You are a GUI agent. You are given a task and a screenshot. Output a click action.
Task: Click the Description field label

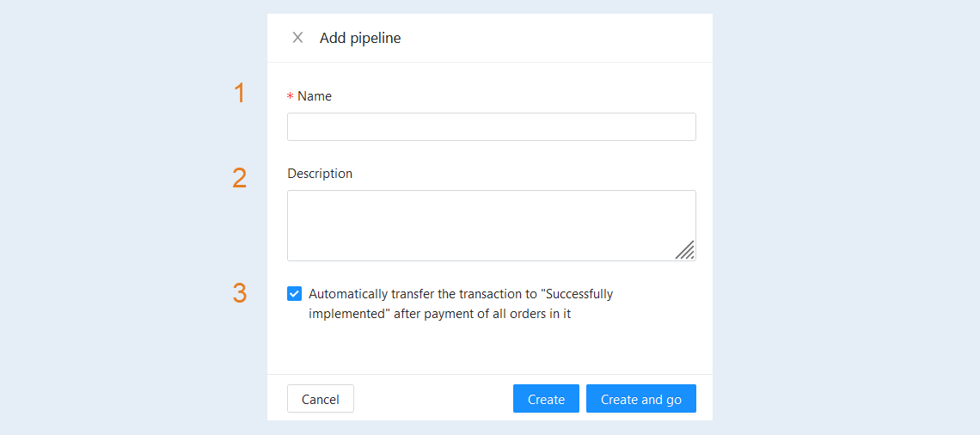click(320, 173)
